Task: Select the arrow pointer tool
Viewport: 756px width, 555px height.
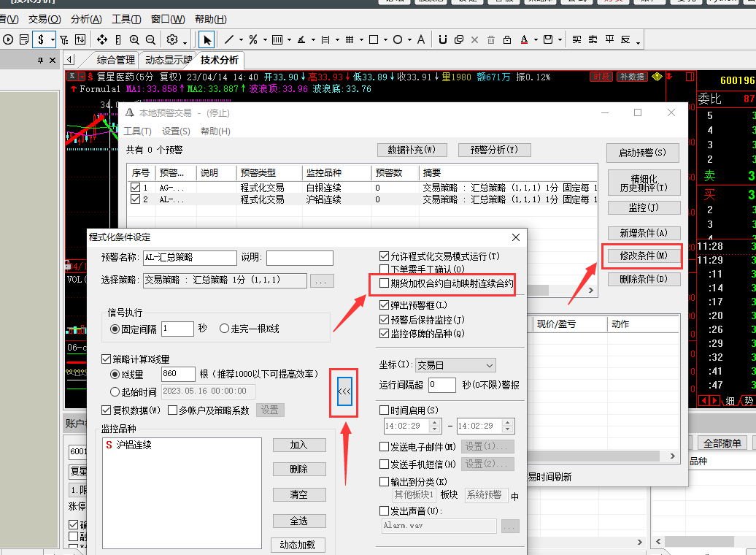Action: 207,39
